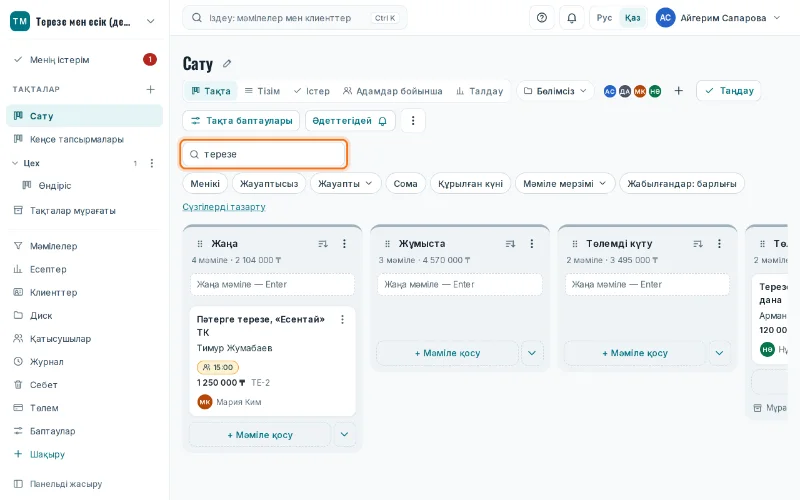Grab the drag handle of Жаңа column
The width and height of the screenshot is (800, 500).
[x=200, y=244]
